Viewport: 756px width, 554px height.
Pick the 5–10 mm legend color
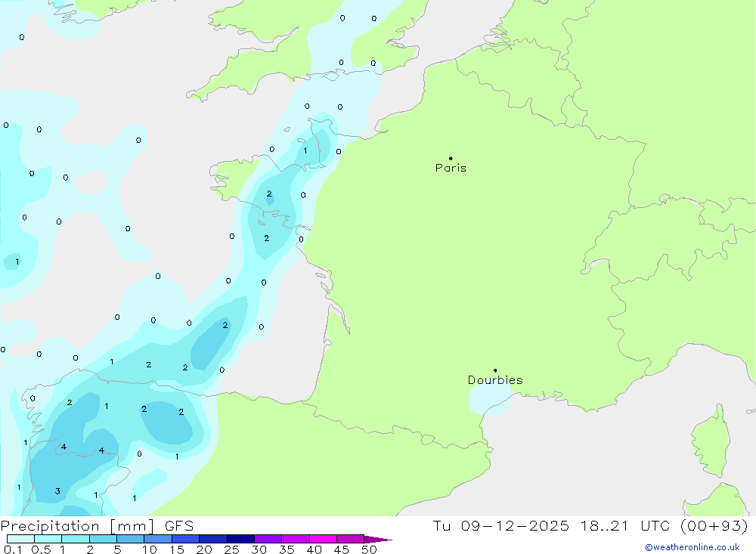click(x=131, y=539)
